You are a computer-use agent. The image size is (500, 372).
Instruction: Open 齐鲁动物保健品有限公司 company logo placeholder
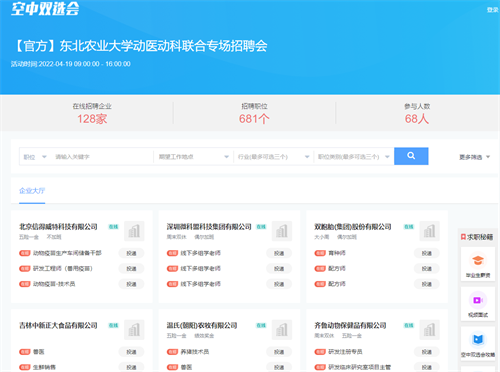point(429,330)
